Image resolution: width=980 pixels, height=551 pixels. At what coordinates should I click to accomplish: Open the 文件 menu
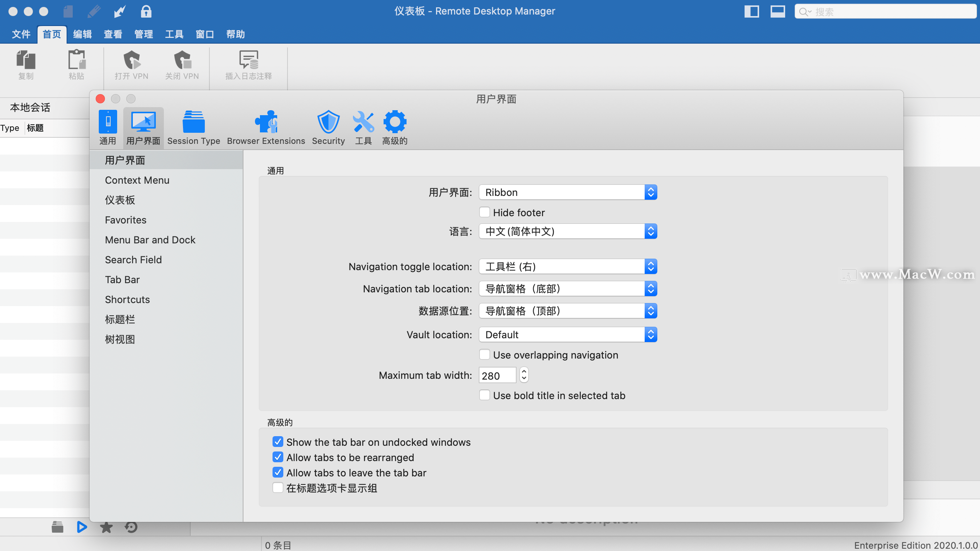(x=21, y=34)
